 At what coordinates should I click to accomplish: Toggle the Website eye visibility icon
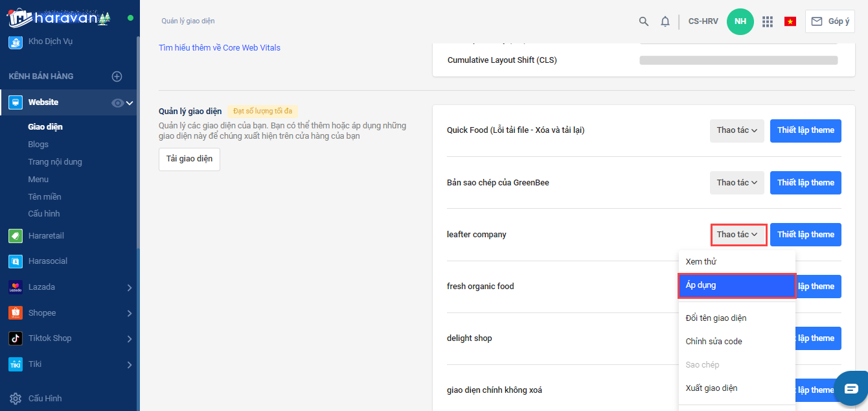point(117,102)
